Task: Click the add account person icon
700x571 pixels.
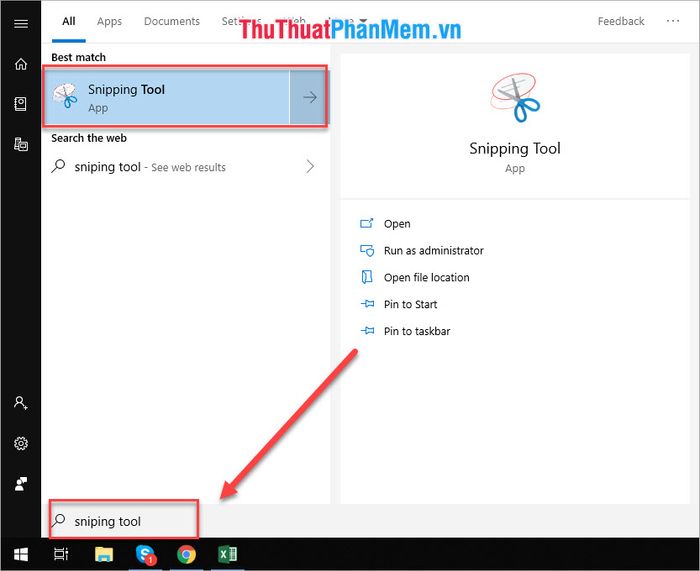Action: [21, 403]
